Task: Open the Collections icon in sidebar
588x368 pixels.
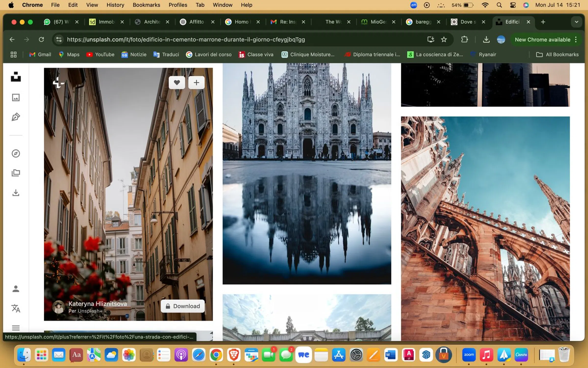Action: pyautogui.click(x=16, y=173)
